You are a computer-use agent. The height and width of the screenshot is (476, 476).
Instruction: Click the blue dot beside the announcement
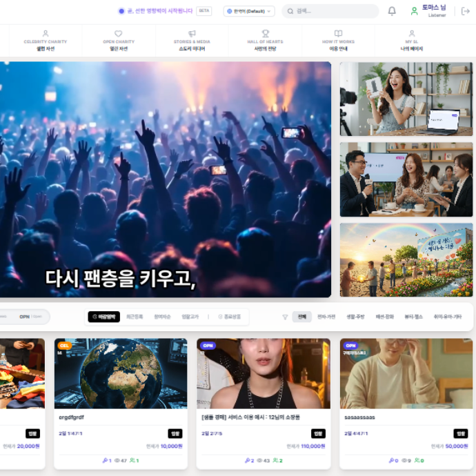(x=121, y=11)
